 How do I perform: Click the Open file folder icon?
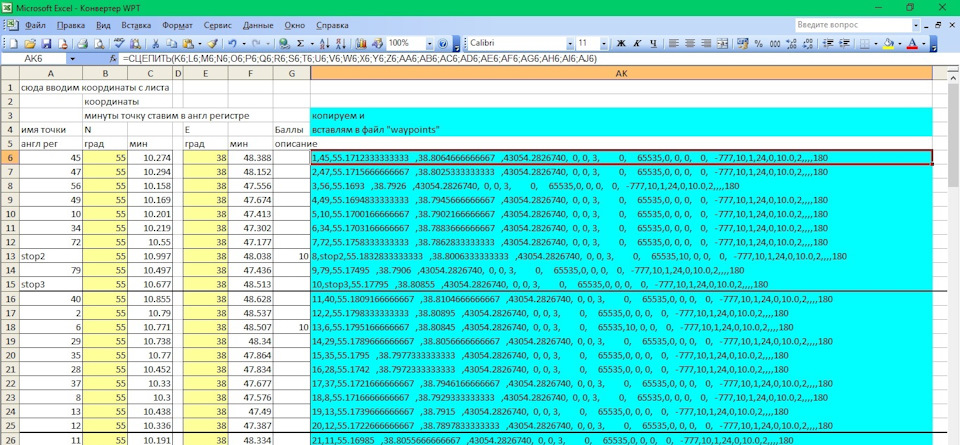click(30, 44)
